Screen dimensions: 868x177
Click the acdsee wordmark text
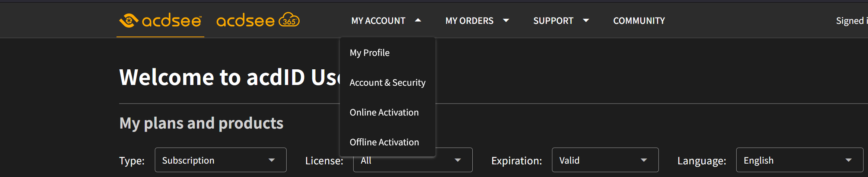(x=172, y=21)
